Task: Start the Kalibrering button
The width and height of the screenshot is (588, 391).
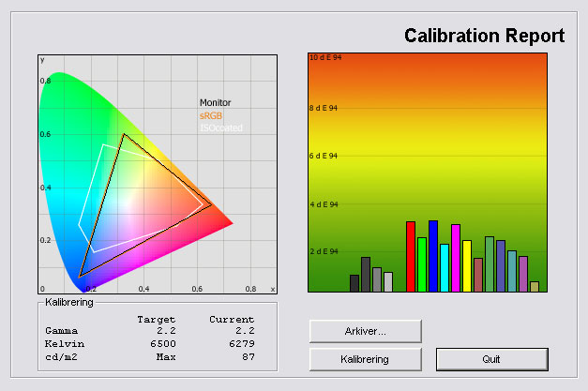Action: [x=365, y=359]
